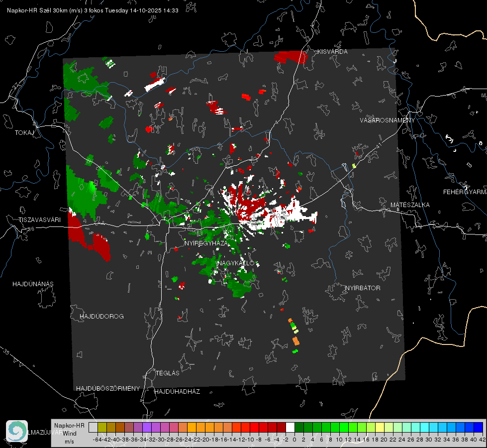Click the HAJDÚNÁNÁS label
Screen dimensions: 487x448
tap(33, 284)
